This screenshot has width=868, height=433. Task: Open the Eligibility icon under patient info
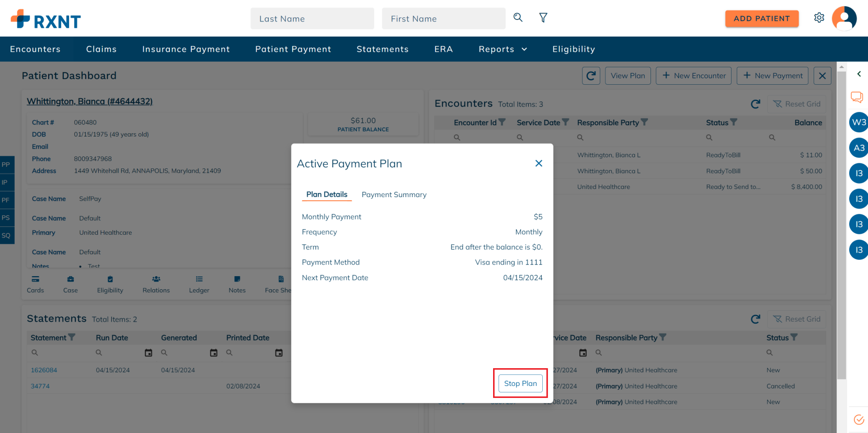tap(110, 284)
